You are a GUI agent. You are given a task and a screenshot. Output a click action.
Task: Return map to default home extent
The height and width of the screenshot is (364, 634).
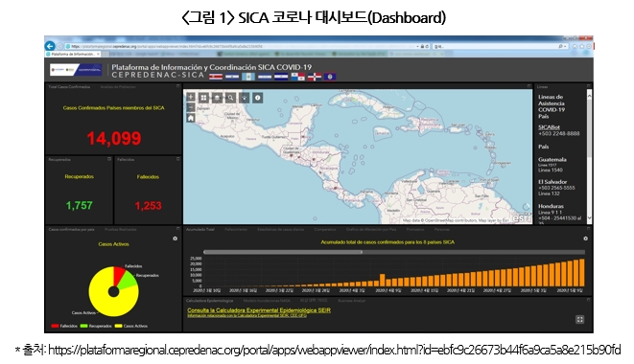(191, 118)
